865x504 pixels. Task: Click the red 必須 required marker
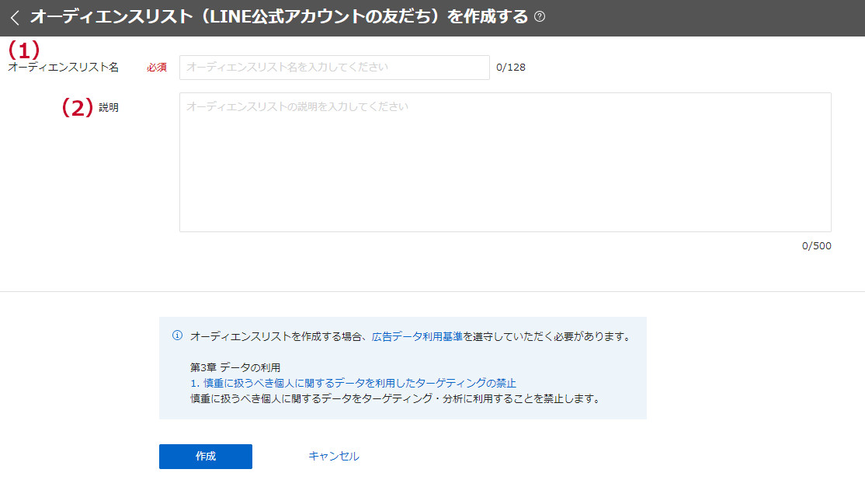click(156, 68)
